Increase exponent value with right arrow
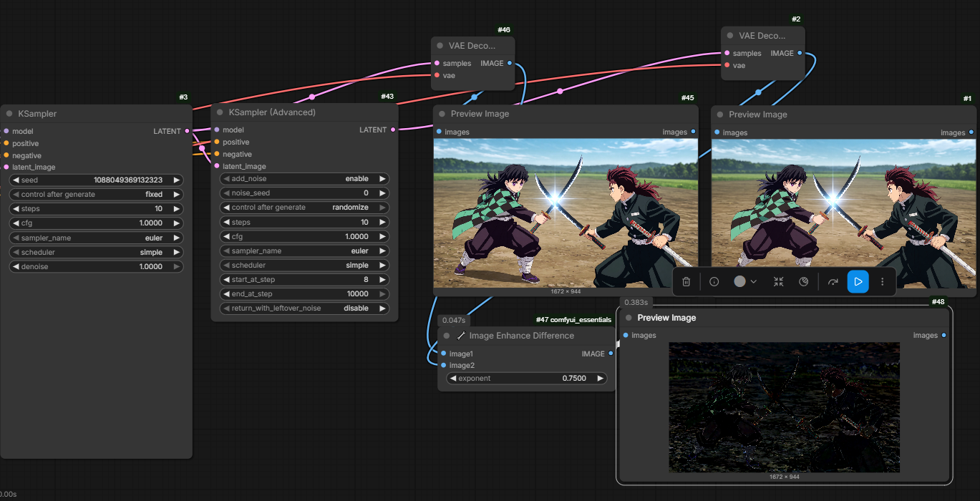This screenshot has width=980, height=501. (x=600, y=379)
